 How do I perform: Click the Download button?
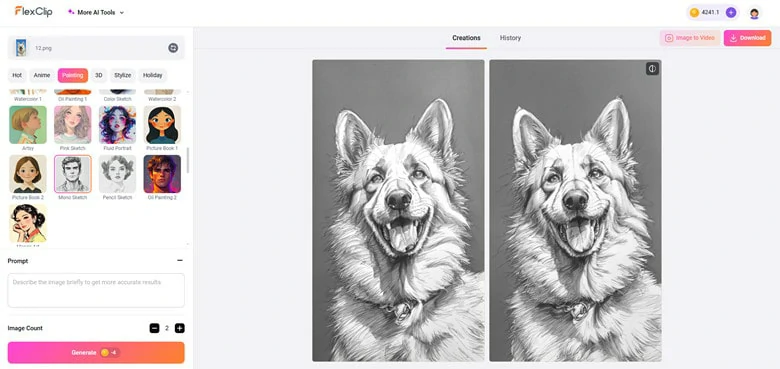[747, 38]
